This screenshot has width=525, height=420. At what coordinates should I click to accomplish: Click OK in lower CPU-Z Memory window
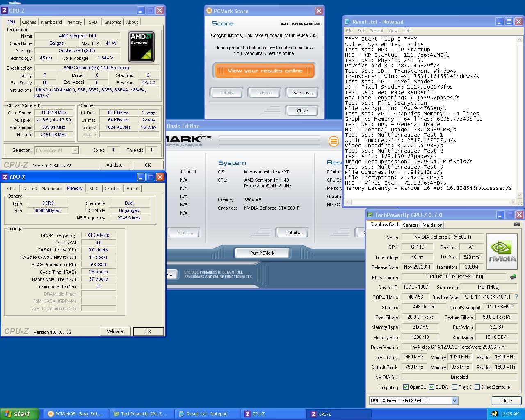(148, 331)
